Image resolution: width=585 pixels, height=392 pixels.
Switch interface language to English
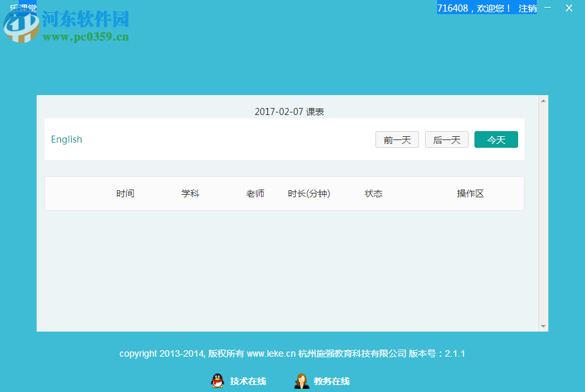click(x=66, y=139)
